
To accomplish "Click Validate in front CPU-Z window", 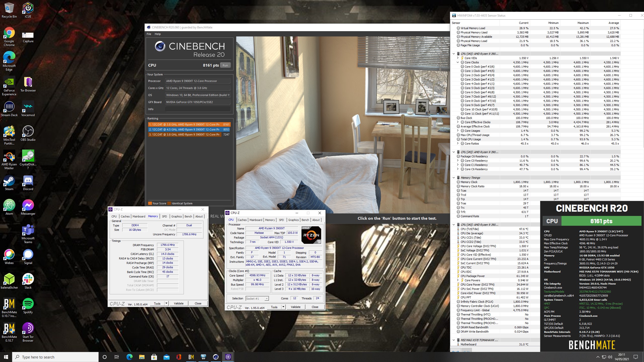I will pos(296,307).
